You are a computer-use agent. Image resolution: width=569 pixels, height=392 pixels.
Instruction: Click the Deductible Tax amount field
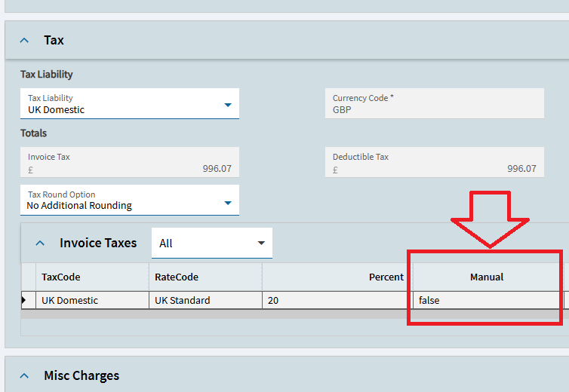coord(435,162)
